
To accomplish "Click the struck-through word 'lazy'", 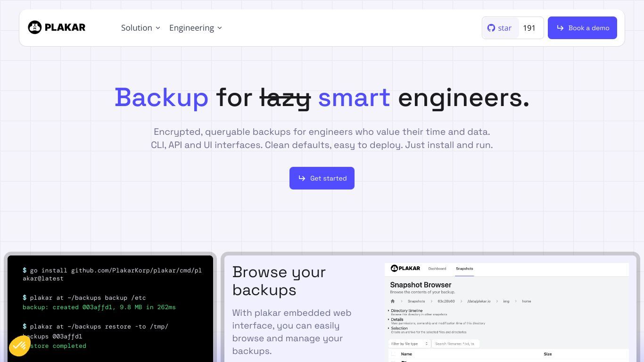I will (285, 98).
